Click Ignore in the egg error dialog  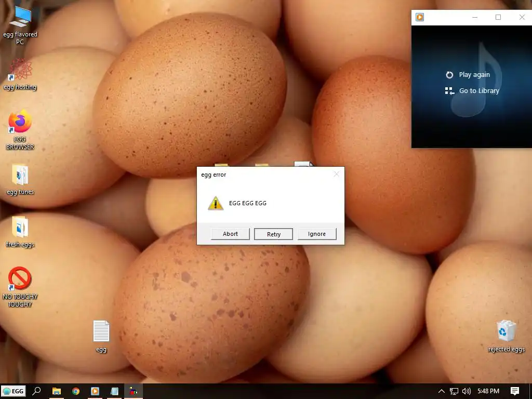317,234
